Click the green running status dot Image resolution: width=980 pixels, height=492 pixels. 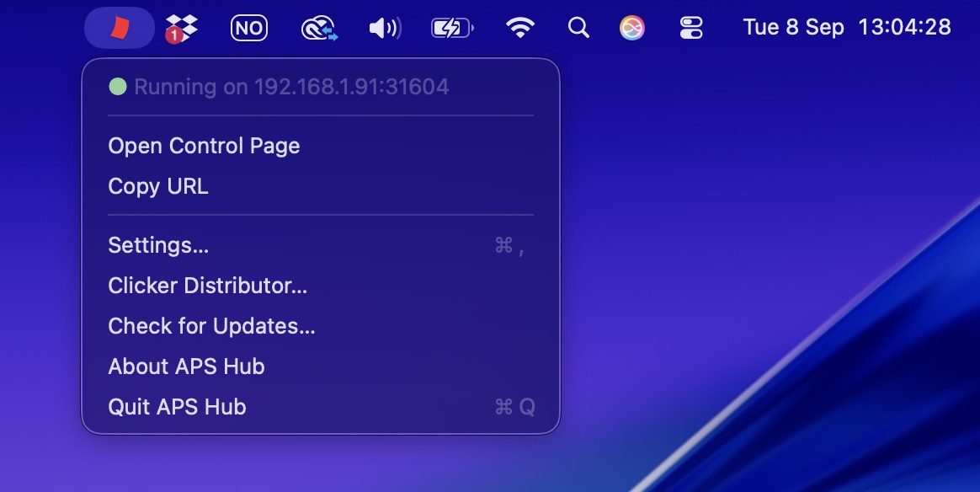(118, 87)
